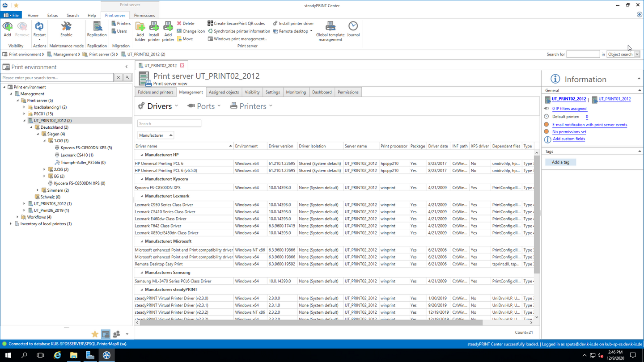Open the UT_PRINT01_2012 link
644x362 pixels.
(x=614, y=99)
